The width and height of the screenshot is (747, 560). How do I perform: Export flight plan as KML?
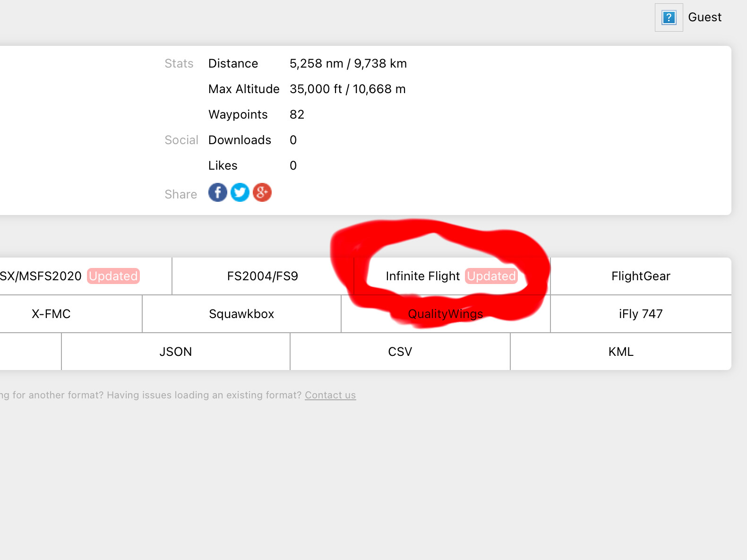point(621,352)
